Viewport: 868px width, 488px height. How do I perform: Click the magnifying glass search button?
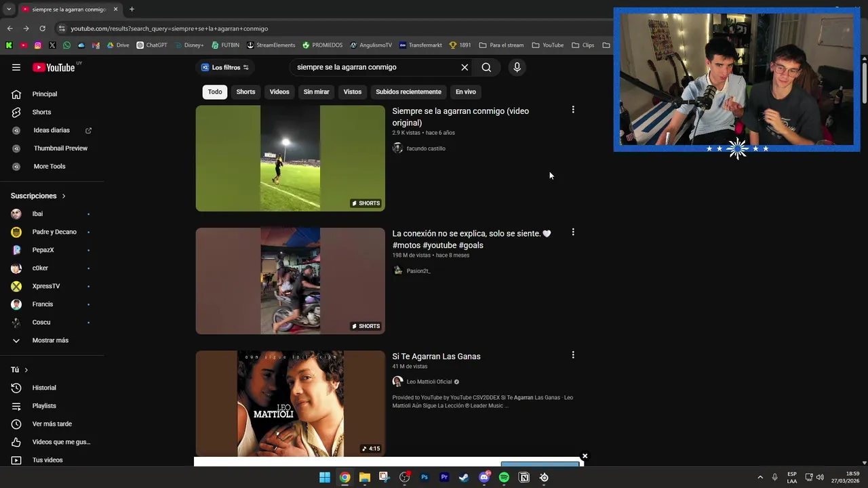click(x=486, y=67)
